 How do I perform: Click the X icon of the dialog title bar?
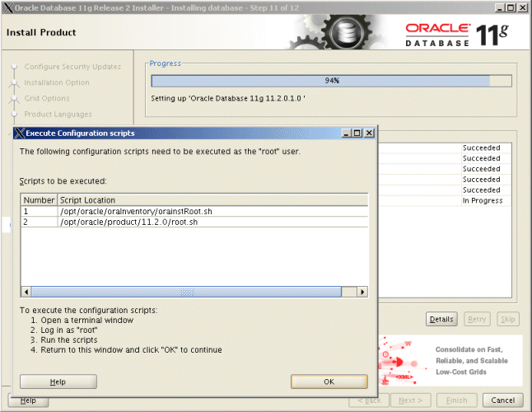coord(20,133)
